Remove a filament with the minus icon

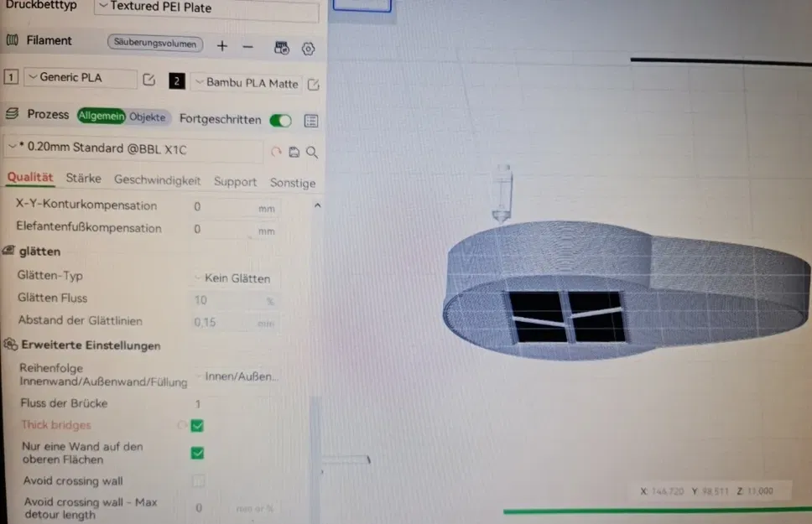tap(248, 47)
